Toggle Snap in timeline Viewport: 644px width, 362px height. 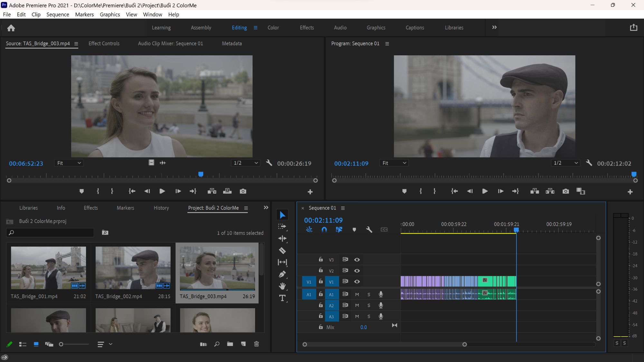coord(324,229)
